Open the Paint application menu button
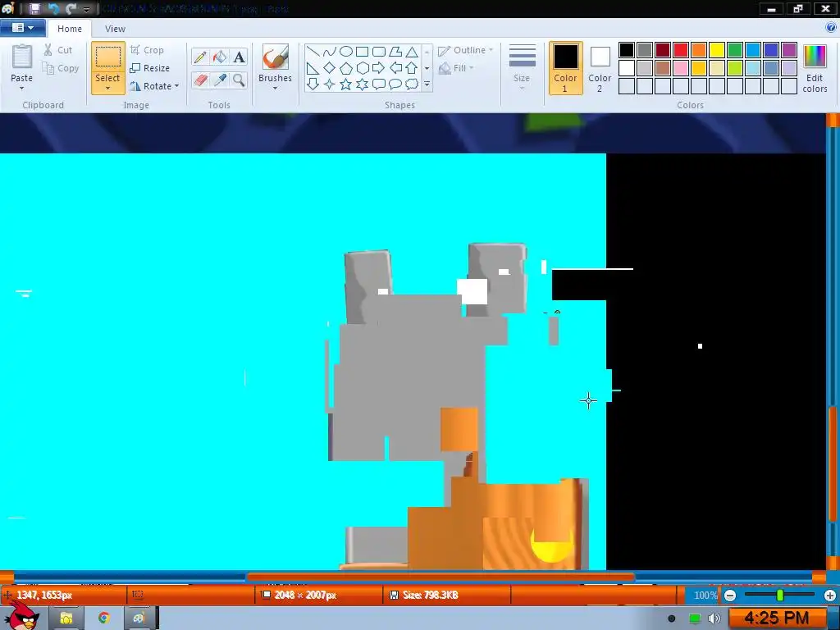Image resolution: width=840 pixels, height=630 pixels. click(x=22, y=27)
